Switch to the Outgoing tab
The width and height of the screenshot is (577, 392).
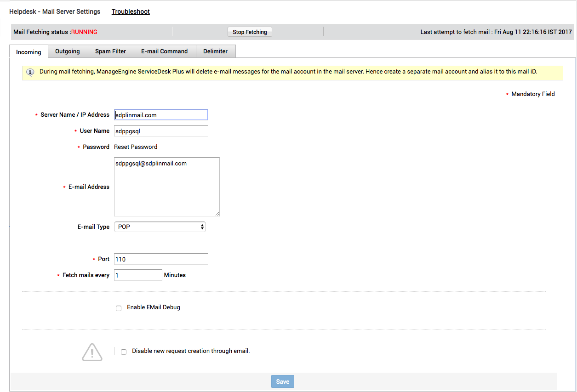(x=68, y=51)
